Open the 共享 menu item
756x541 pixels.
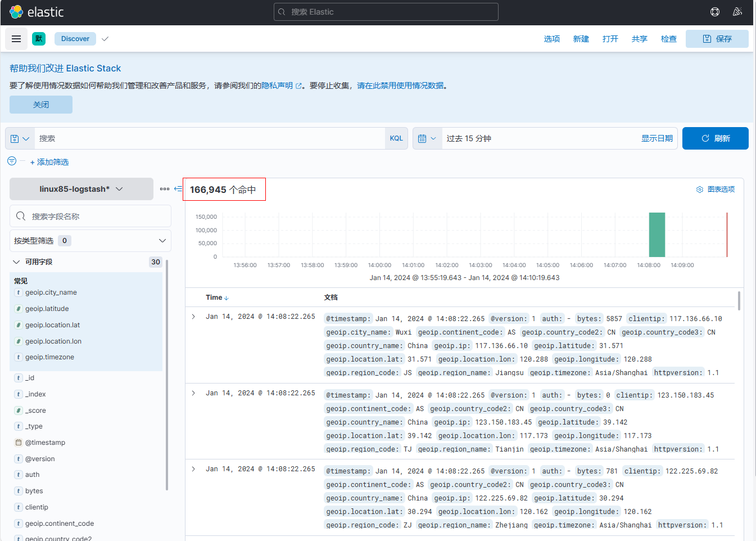[639, 39]
